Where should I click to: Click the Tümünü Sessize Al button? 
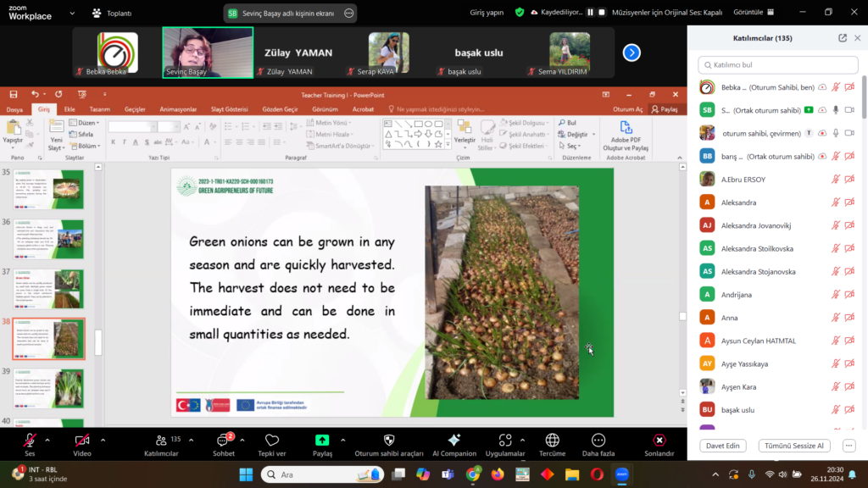point(794,446)
